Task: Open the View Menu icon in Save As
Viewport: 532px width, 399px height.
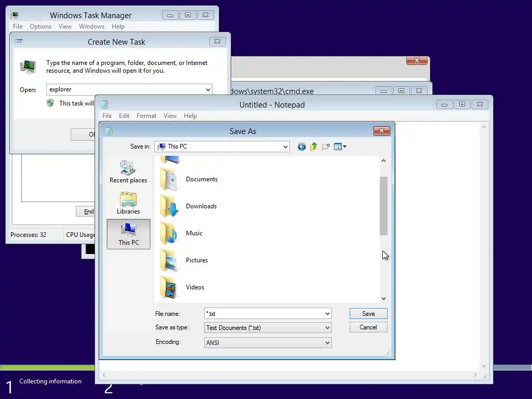Action: pyautogui.click(x=340, y=147)
